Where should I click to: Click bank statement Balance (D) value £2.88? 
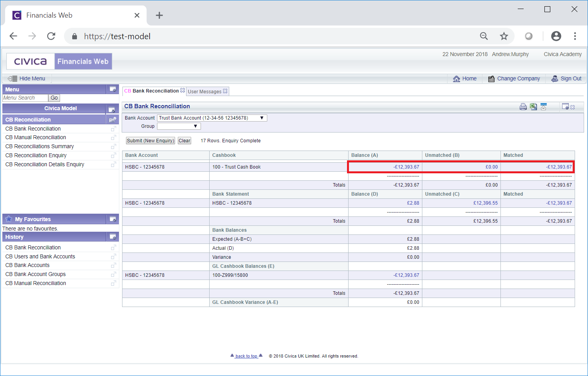(x=413, y=203)
